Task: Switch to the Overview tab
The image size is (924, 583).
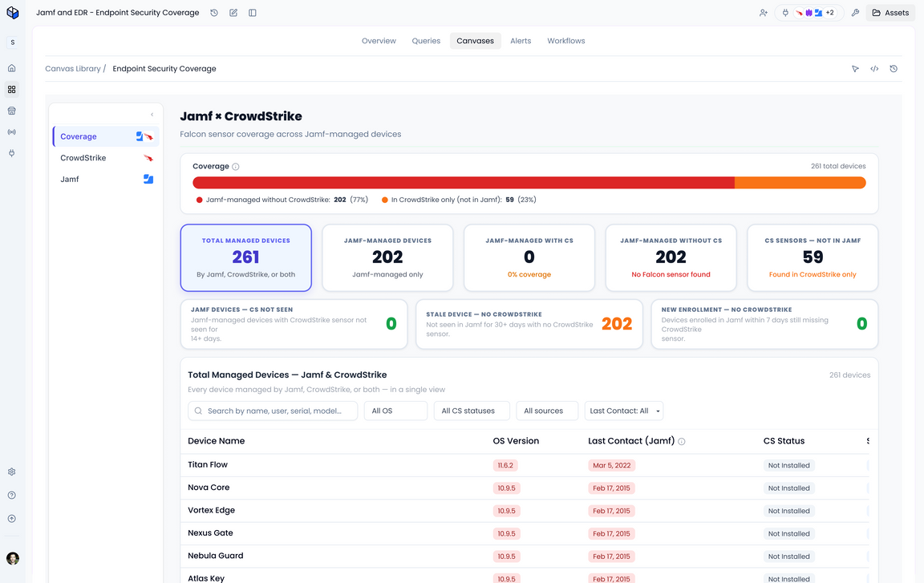Action: [379, 41]
